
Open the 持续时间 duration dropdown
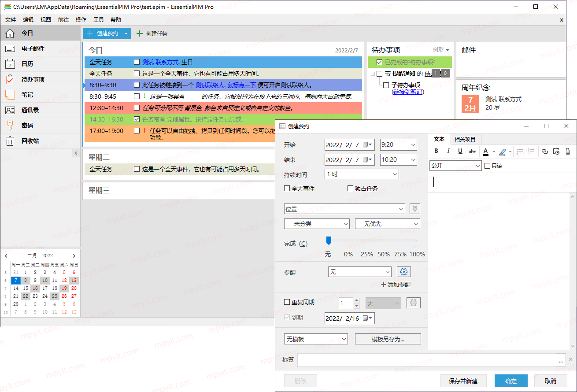pyautogui.click(x=362, y=174)
